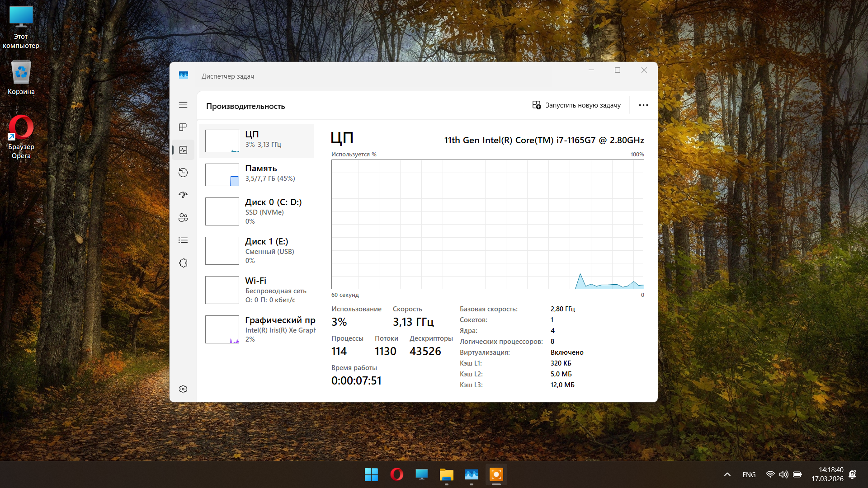Open the three-dots more options menu
Image resolution: width=868 pixels, height=488 pixels.
[643, 105]
